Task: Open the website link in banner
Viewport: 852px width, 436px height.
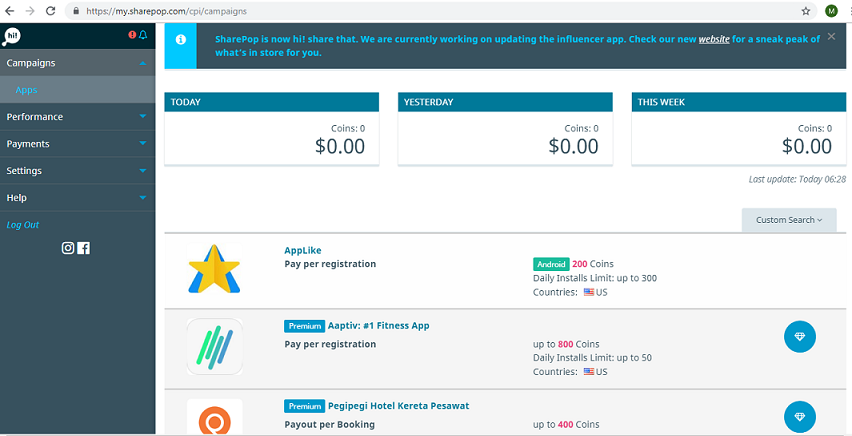Action: coord(714,39)
